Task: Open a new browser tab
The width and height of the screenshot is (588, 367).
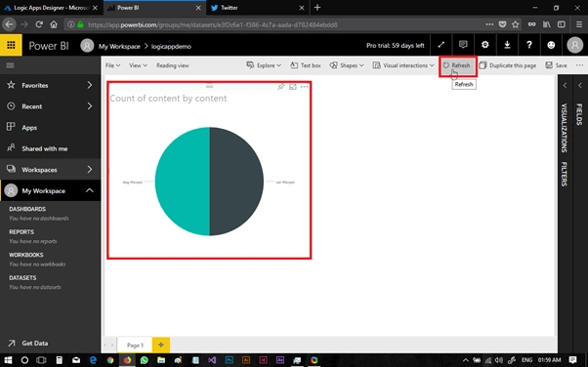Action: tap(317, 8)
